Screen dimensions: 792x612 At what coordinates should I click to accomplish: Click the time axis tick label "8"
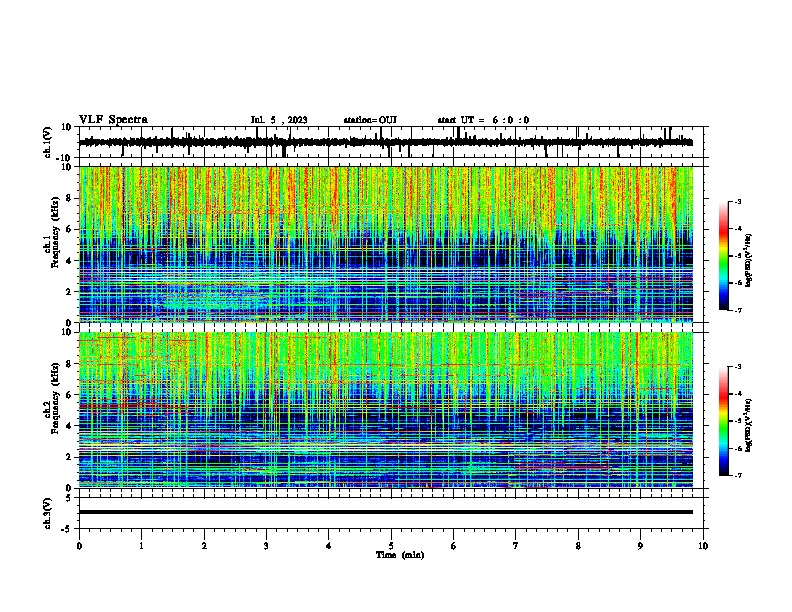(x=578, y=546)
